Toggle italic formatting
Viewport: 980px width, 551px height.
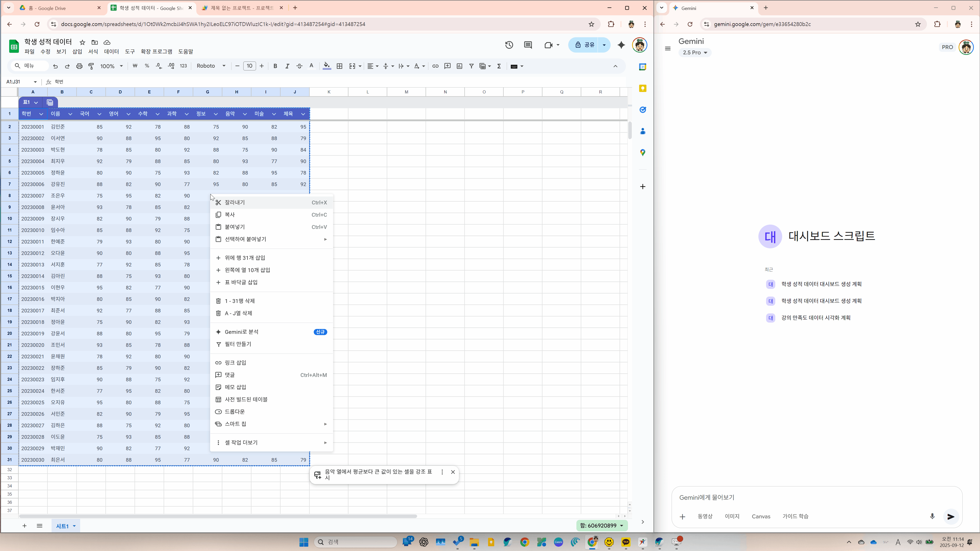(x=287, y=66)
